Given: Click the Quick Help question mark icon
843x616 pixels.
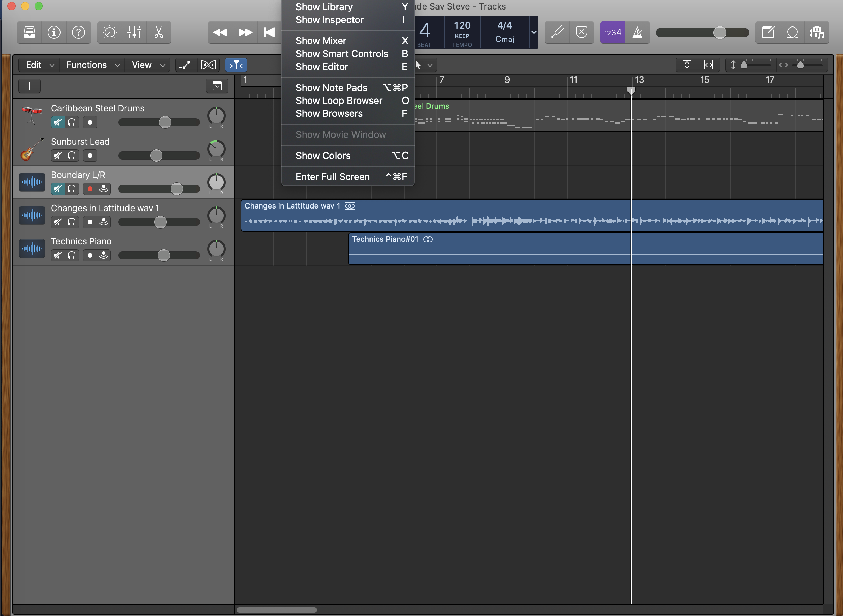Looking at the screenshot, I should tap(79, 33).
